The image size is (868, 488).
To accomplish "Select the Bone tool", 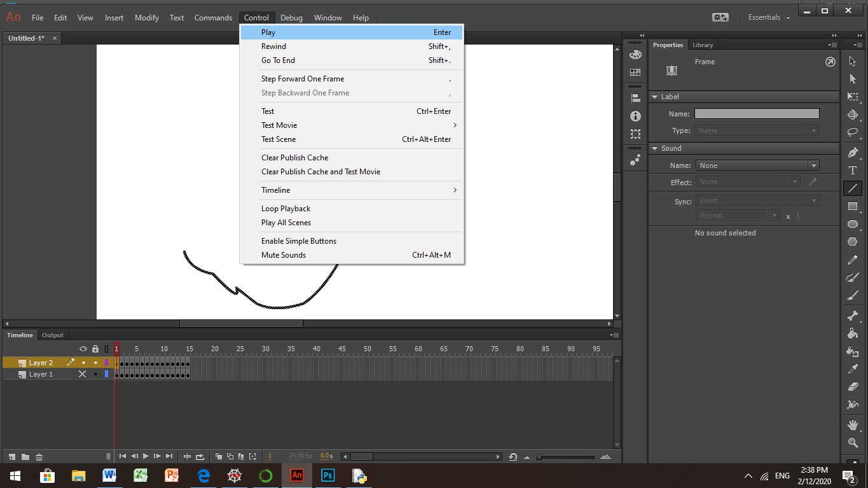I will [x=853, y=316].
